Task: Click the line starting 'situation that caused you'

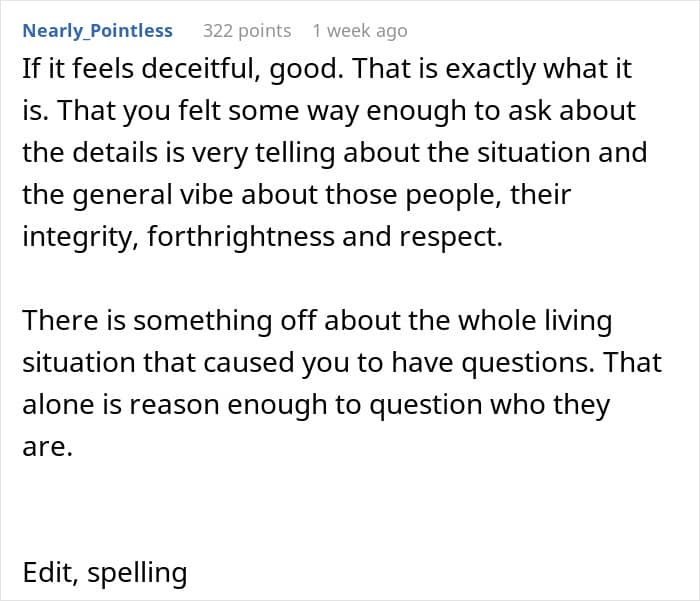Action: tap(342, 363)
